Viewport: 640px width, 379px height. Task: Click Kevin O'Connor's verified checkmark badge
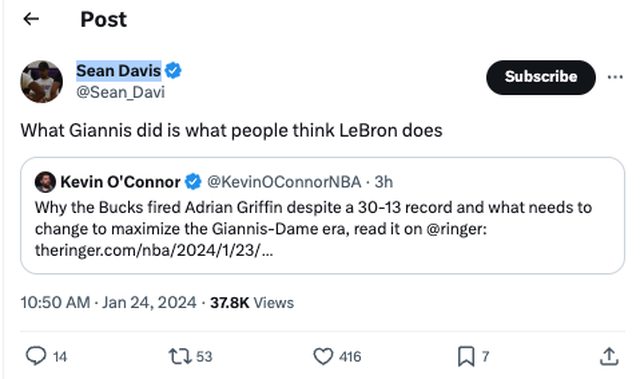193,182
